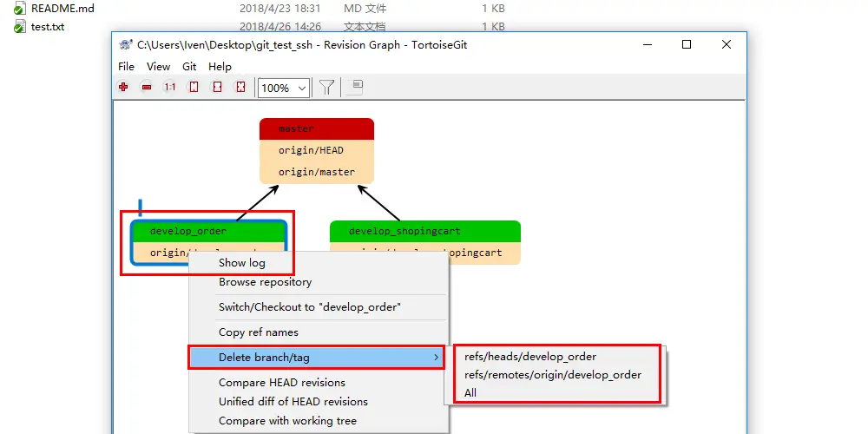Open the Help menu
The width and height of the screenshot is (868, 434).
(x=220, y=67)
